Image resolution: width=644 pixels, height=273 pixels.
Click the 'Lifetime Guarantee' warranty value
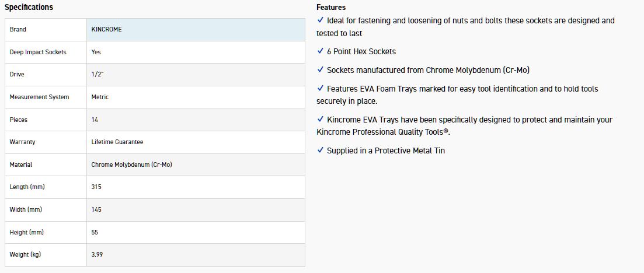[117, 142]
